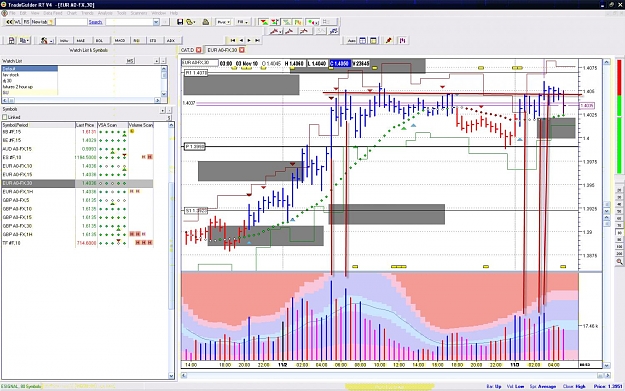Click the purple price bars chart icon
The width and height of the screenshot is (625, 391).
[403, 40]
